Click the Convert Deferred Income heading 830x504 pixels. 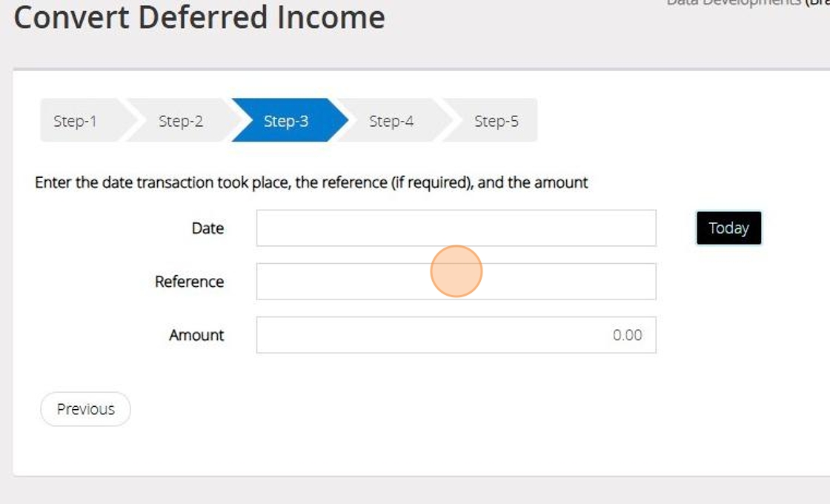199,18
